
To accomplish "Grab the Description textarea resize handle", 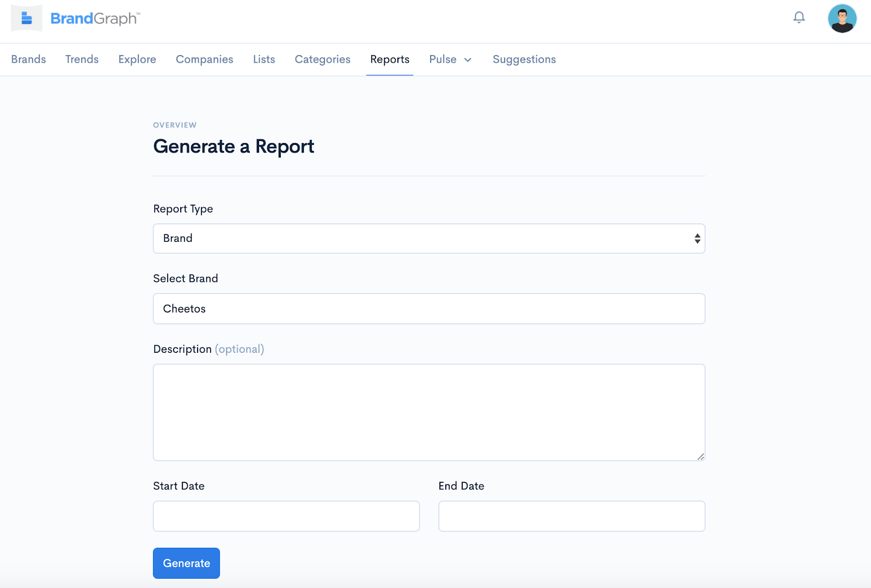I will pyautogui.click(x=701, y=456).
